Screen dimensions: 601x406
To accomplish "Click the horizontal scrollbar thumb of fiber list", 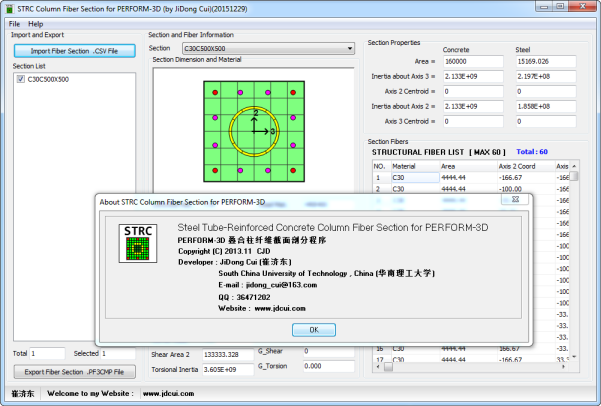I will click(388, 367).
